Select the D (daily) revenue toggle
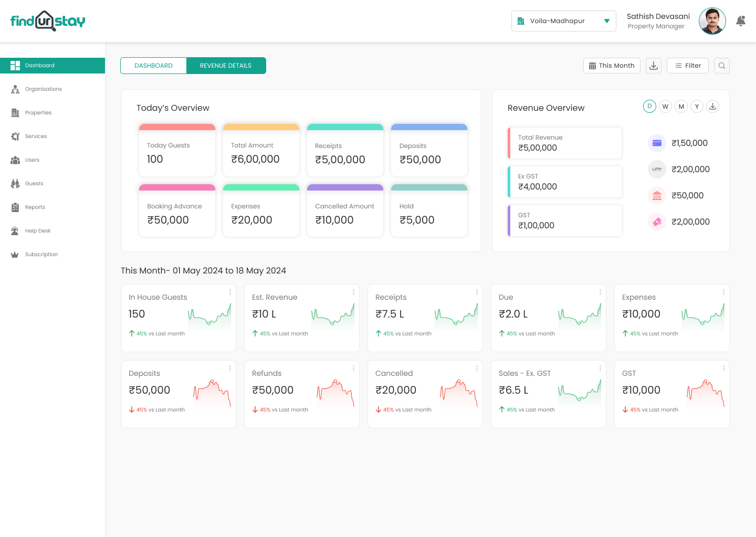The image size is (756, 537). [x=649, y=106]
